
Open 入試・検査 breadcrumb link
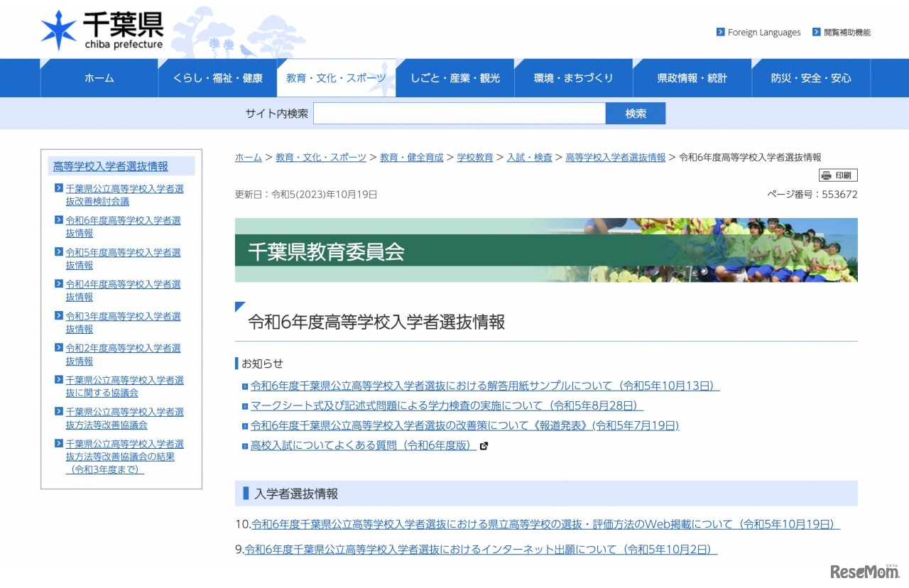click(x=530, y=157)
